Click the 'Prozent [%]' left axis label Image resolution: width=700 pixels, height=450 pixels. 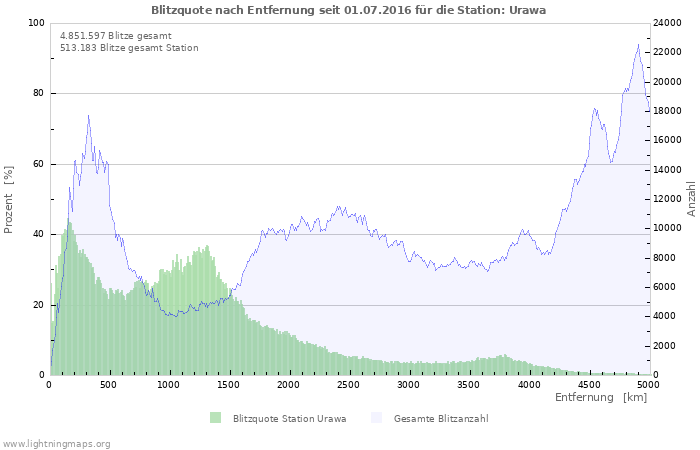tap(9, 200)
